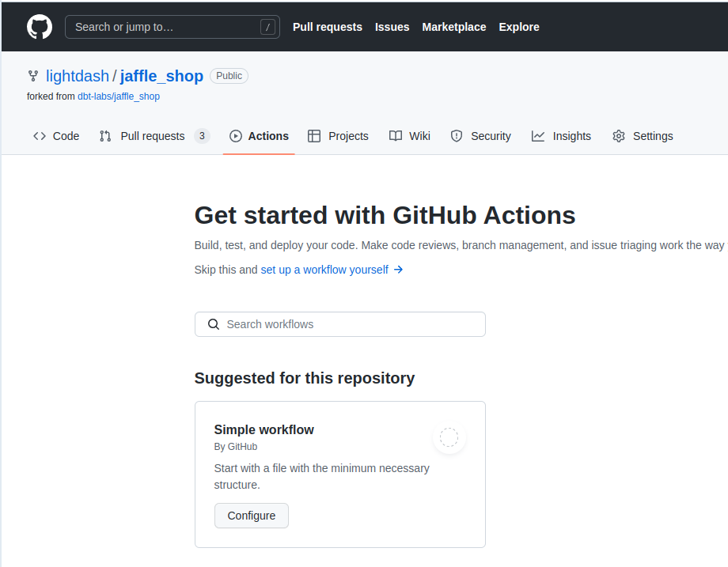
Task: Open the Explore menu item
Action: (518, 27)
